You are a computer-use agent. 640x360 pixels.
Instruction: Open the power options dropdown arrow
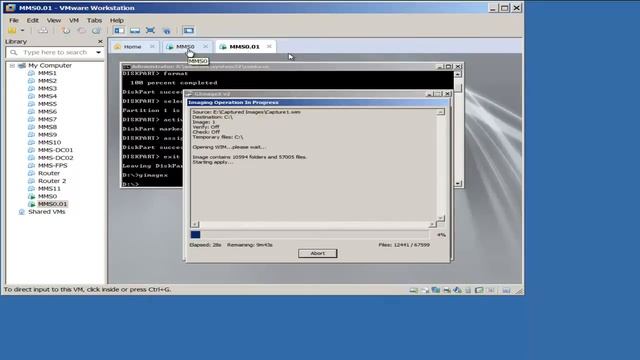point(22,31)
